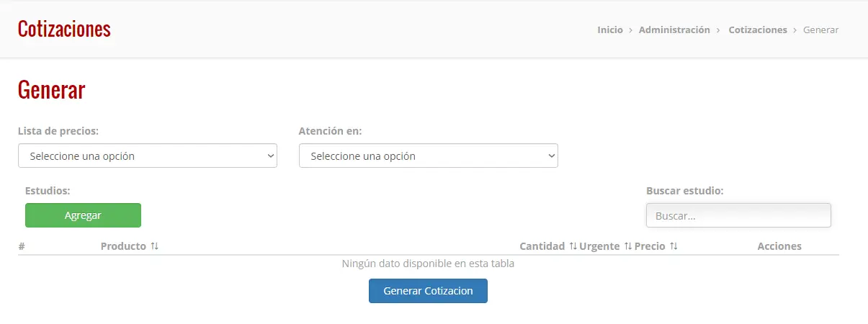868x324 pixels.
Task: Click the 'Estudios:' label
Action: 48,191
